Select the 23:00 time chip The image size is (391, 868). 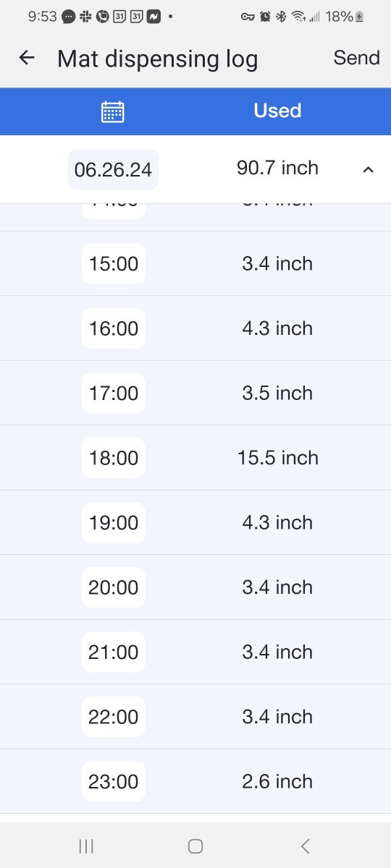point(114,781)
